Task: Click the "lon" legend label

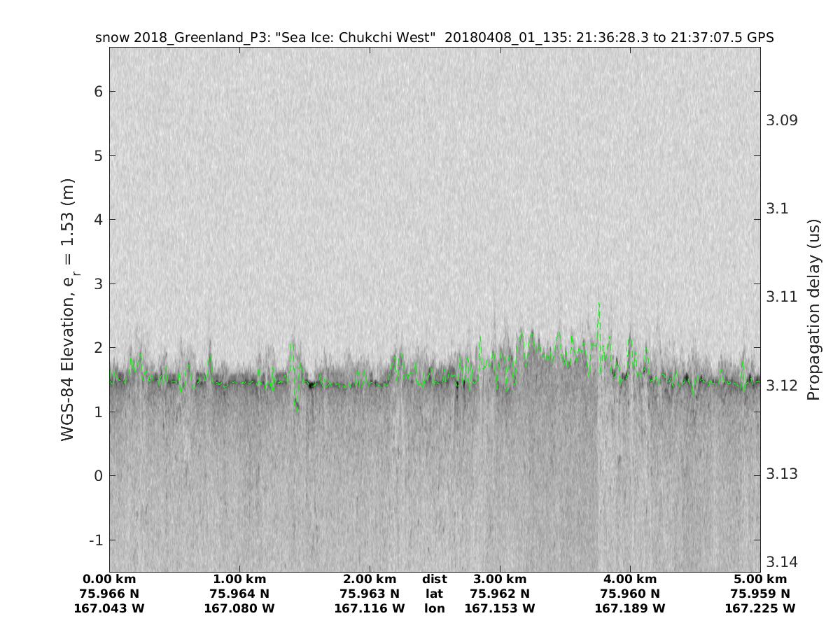Action: (435, 608)
